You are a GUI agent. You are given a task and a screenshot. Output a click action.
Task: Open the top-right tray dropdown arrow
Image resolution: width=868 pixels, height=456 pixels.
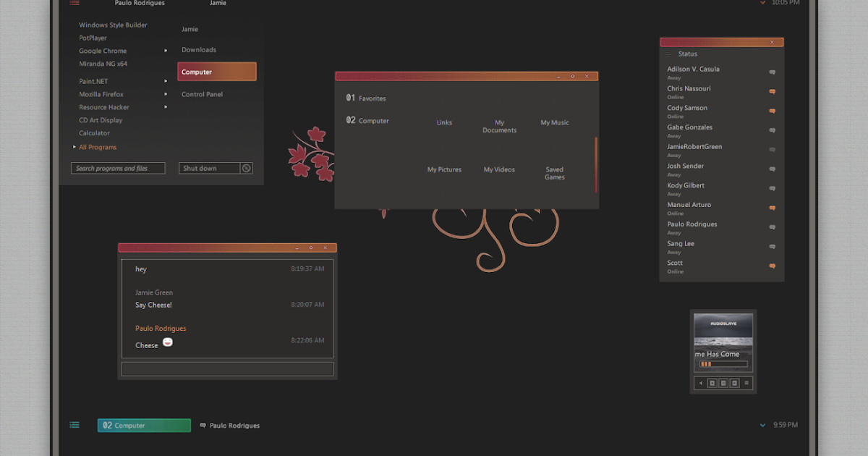pyautogui.click(x=762, y=4)
